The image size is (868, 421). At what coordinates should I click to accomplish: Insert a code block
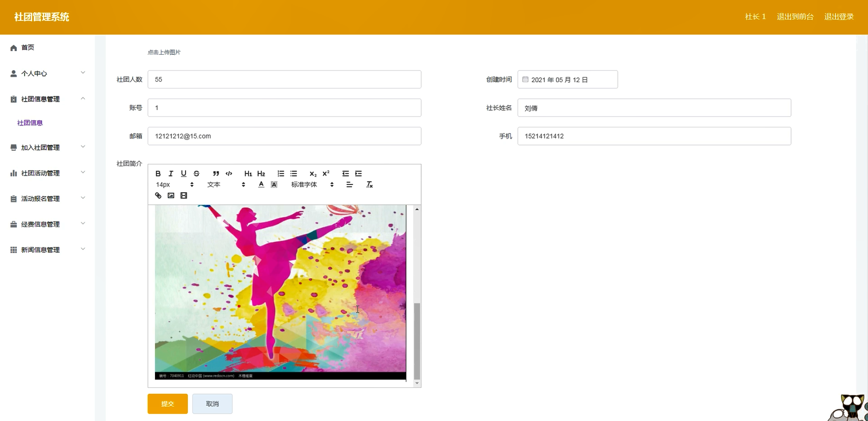(229, 173)
